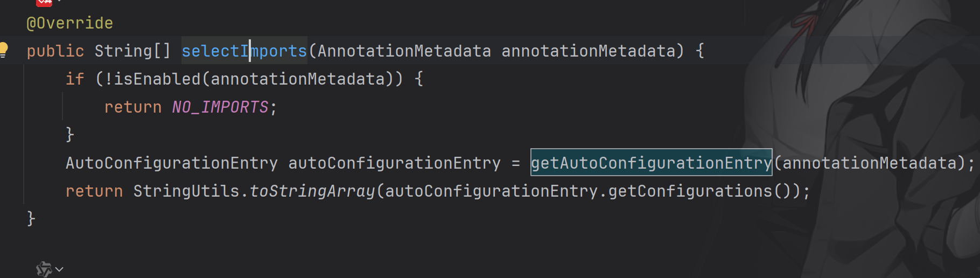Click the String[] return type
This screenshot has width=980, height=278.
[132, 51]
